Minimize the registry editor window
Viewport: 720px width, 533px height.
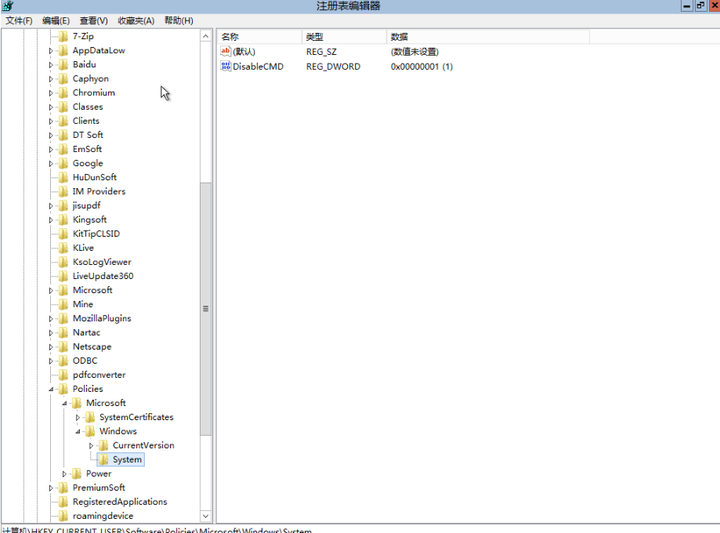click(x=686, y=6)
